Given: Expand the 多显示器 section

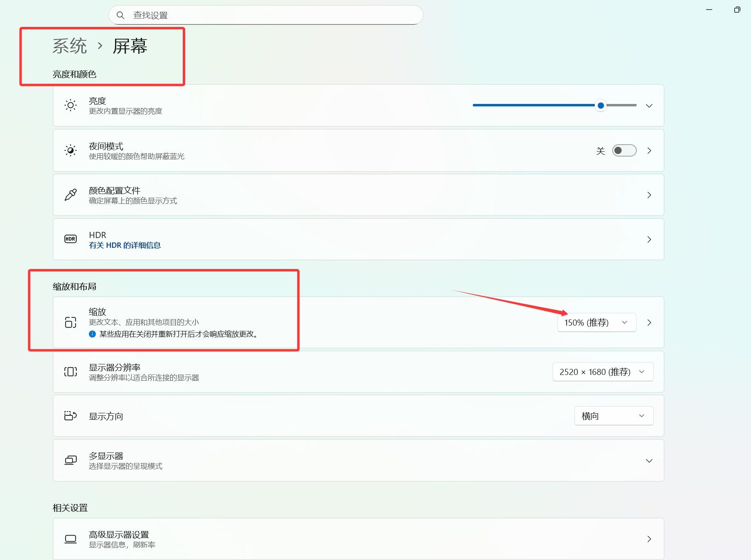Looking at the screenshot, I should pyautogui.click(x=649, y=461).
